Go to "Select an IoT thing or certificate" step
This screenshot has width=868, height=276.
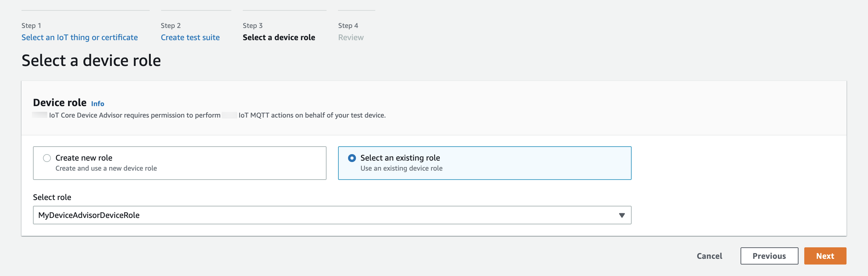pos(79,38)
